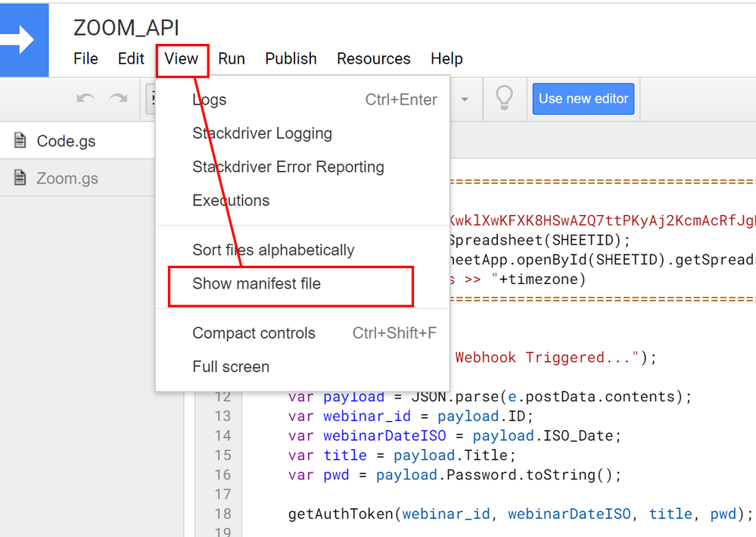Open the View menu
756x537 pixels.
click(182, 59)
